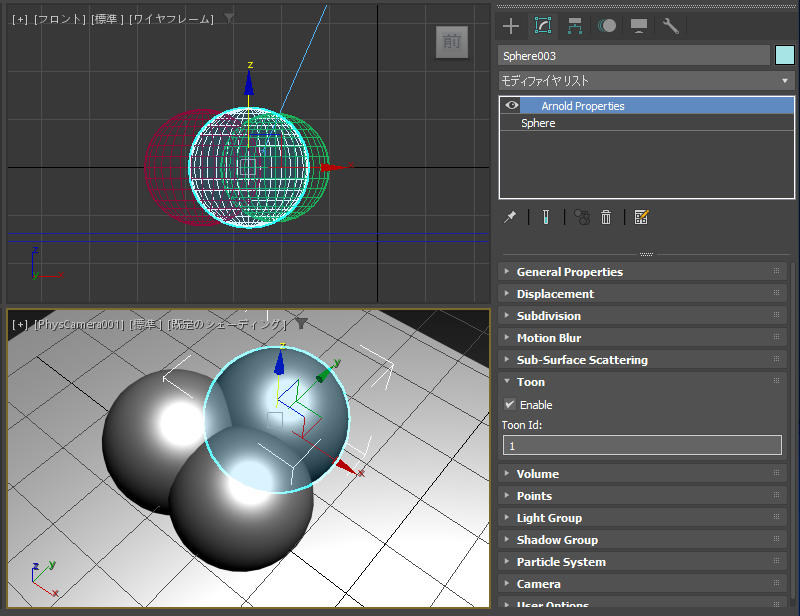Image resolution: width=800 pixels, height=616 pixels.
Task: Open the front viewport 標準 quality menu
Action: [x=107, y=19]
